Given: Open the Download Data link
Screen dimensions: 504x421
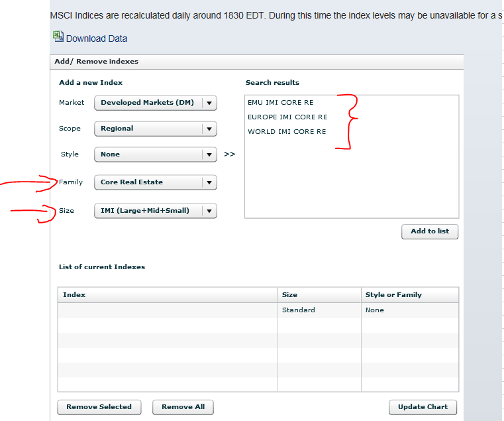Looking at the screenshot, I should point(97,38).
